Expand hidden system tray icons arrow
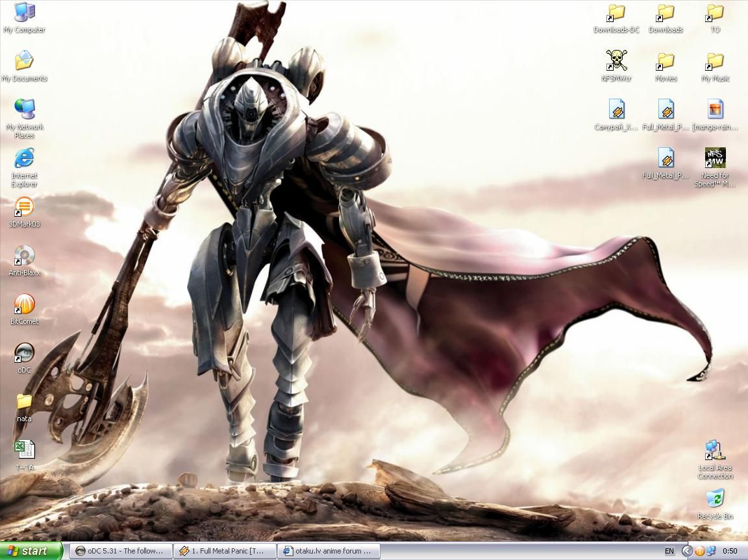 [x=687, y=552]
